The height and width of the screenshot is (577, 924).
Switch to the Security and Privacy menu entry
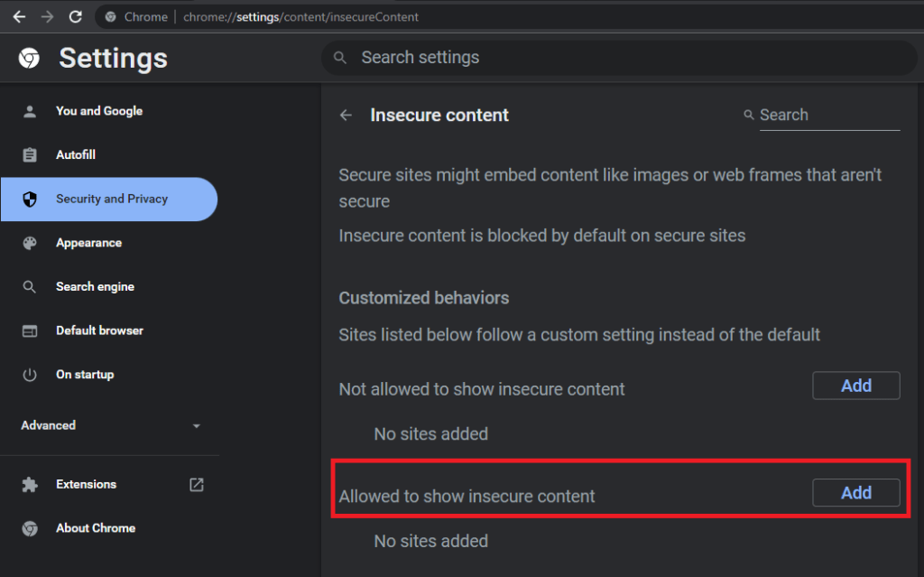pyautogui.click(x=109, y=199)
